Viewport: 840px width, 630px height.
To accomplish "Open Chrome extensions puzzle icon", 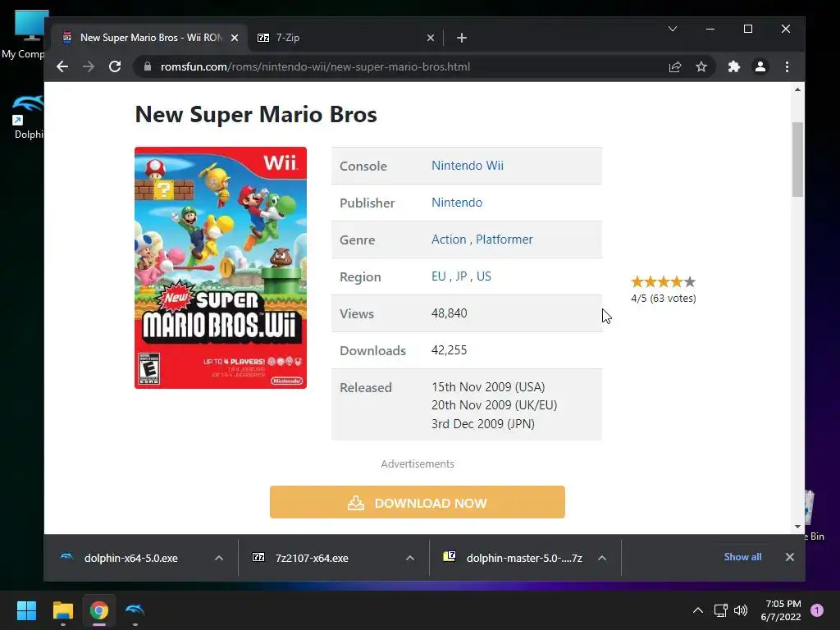I will (x=734, y=67).
